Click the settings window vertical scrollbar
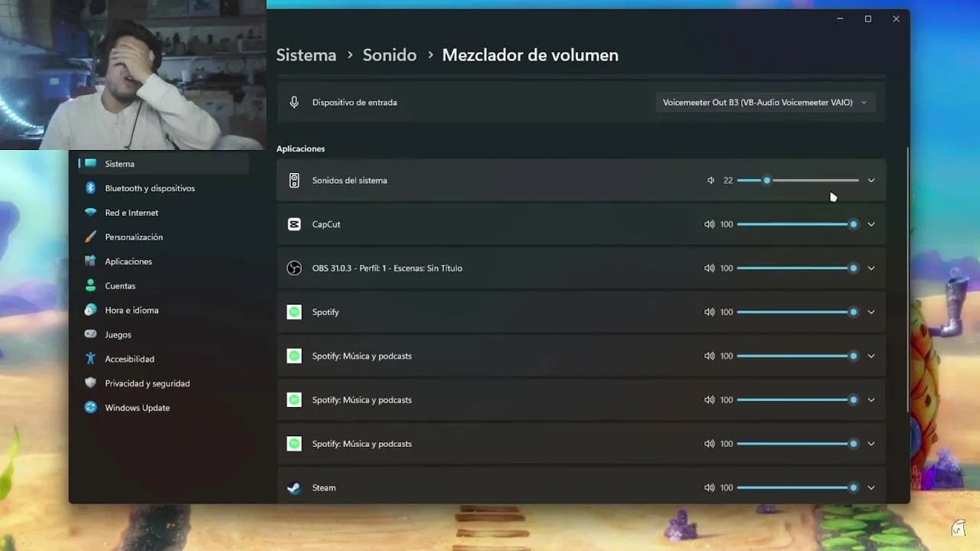Image resolution: width=980 pixels, height=551 pixels. [x=907, y=279]
